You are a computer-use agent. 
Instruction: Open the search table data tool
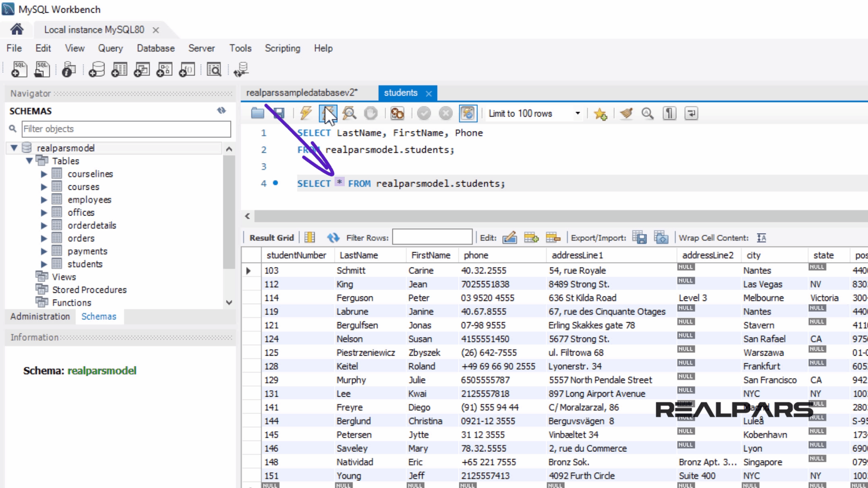click(214, 69)
